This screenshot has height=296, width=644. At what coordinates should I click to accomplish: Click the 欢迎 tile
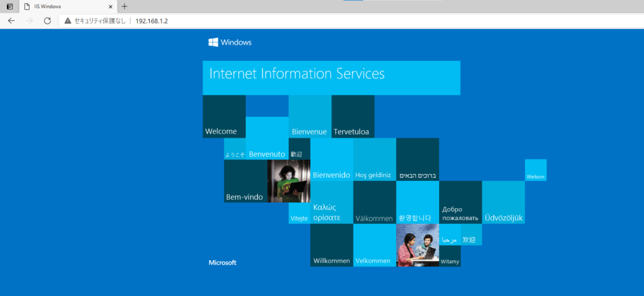coord(472,235)
